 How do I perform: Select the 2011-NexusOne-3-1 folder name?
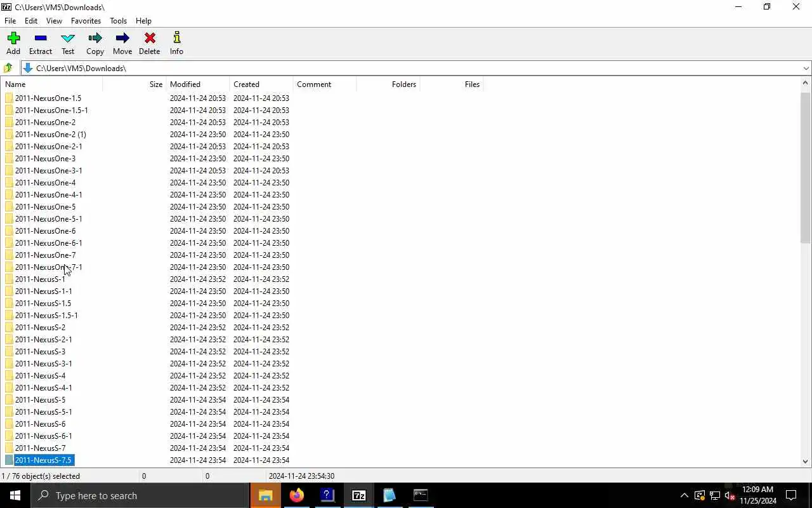pos(49,171)
